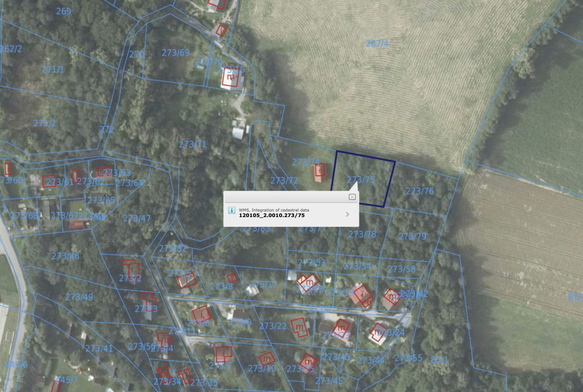Select the parcel labeled 273/65
This screenshot has height=392, width=583.
(101, 200)
